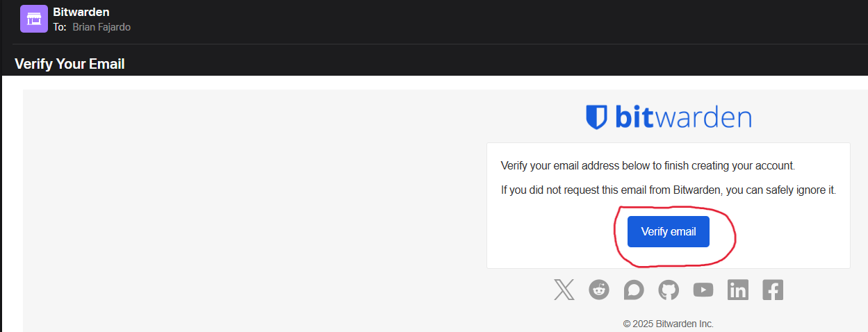Select the Verify Your Email subject line
This screenshot has width=868, height=332.
click(x=69, y=64)
